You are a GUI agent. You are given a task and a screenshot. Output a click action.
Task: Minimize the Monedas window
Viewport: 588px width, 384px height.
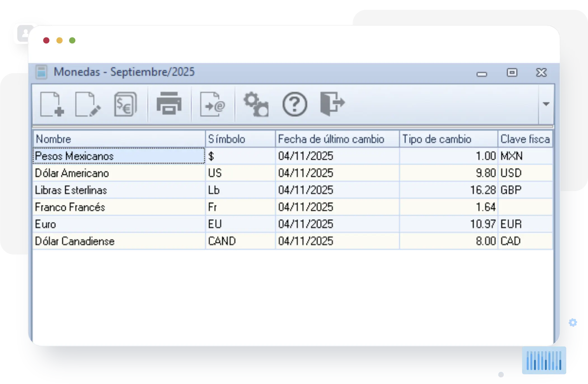coord(482,74)
